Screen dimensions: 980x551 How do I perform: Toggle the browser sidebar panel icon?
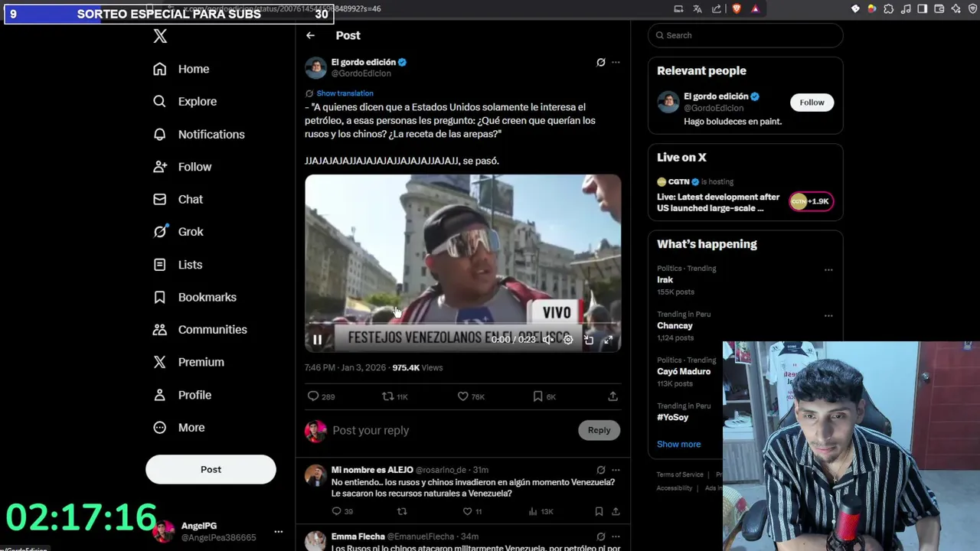click(922, 9)
